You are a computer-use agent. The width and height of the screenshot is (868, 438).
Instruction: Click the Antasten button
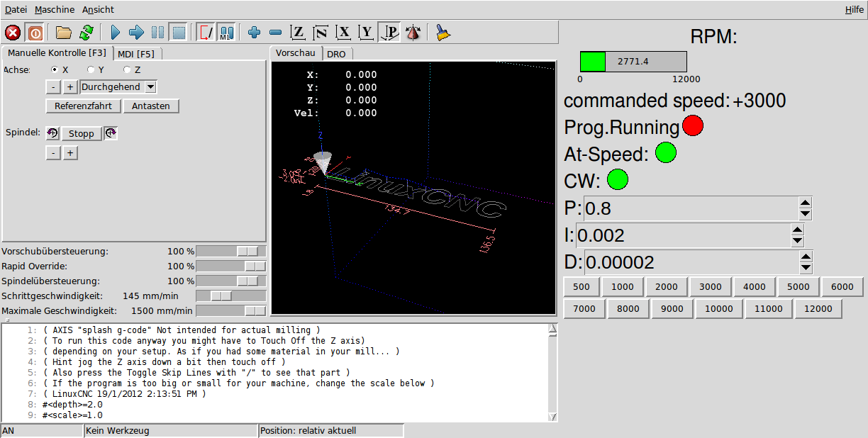[x=151, y=106]
